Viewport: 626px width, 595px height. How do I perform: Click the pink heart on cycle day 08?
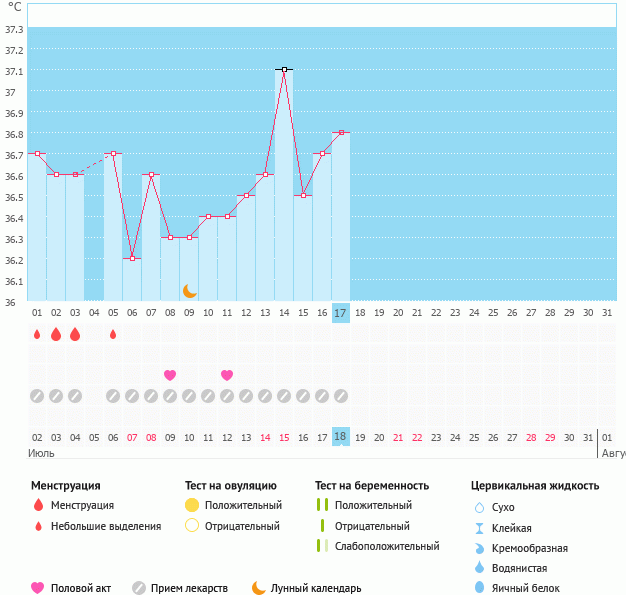point(170,375)
